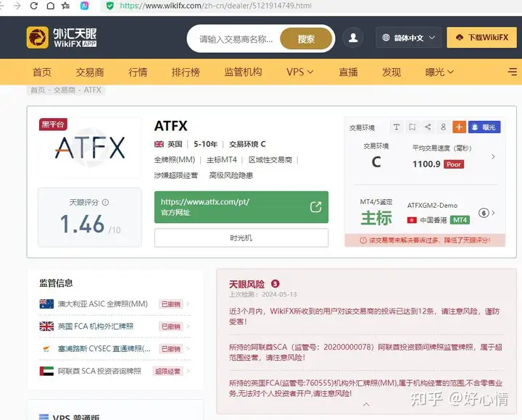Click 交易商 in the breadcrumb

click(x=65, y=90)
